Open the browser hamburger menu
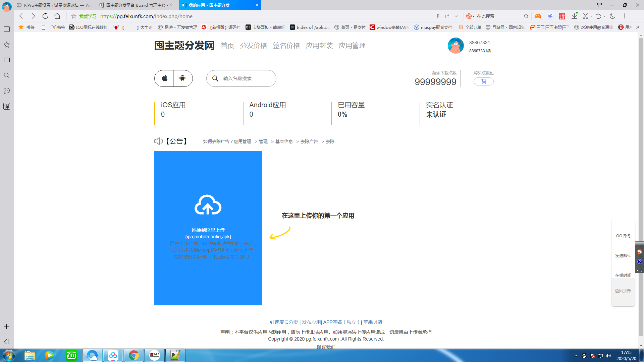This screenshot has width=644, height=362. tap(637, 16)
